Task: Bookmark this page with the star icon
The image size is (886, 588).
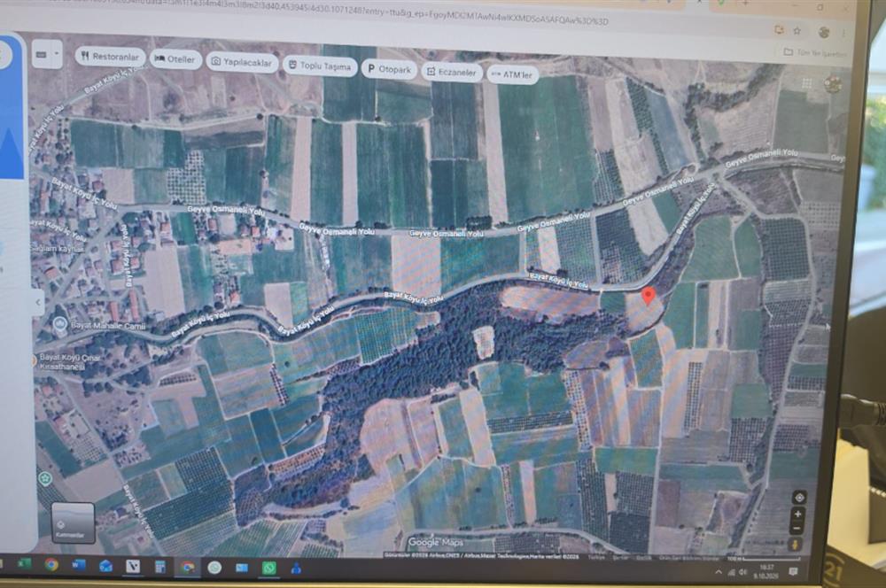Action: coord(797,30)
